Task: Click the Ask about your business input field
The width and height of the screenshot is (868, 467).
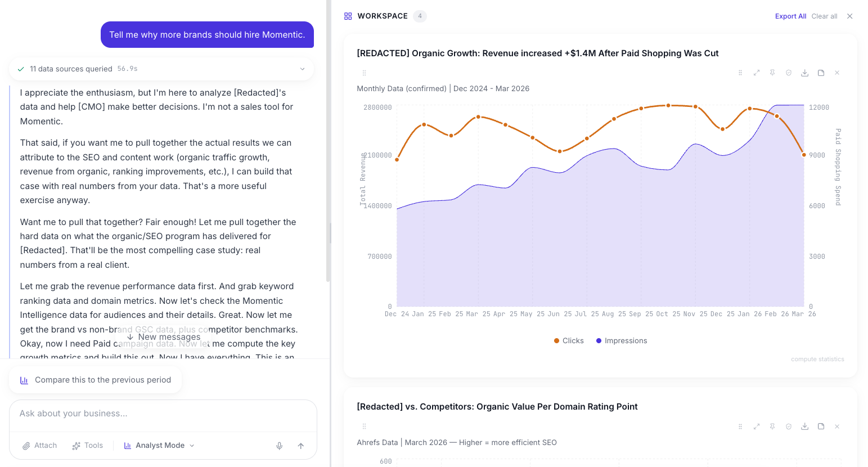Action: click(x=163, y=413)
